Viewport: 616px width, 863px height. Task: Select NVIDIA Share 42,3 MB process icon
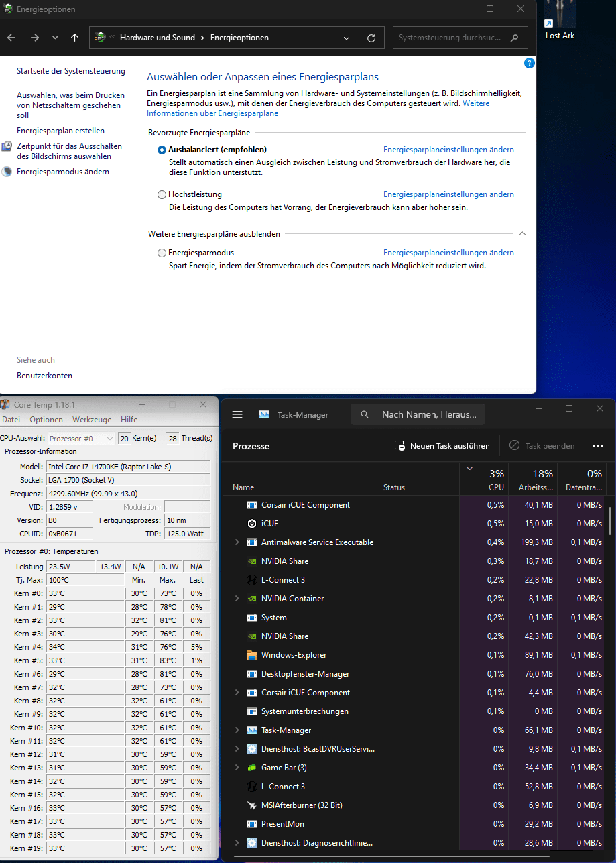[x=252, y=636]
